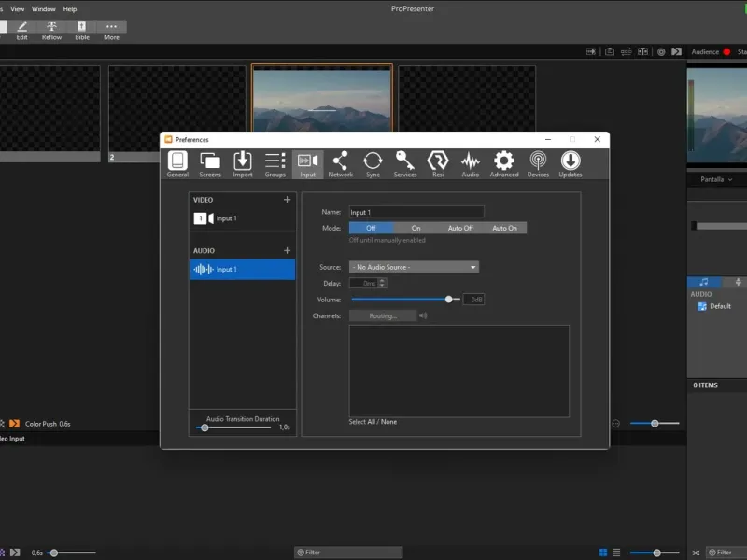Set input mode to On

pyautogui.click(x=416, y=228)
